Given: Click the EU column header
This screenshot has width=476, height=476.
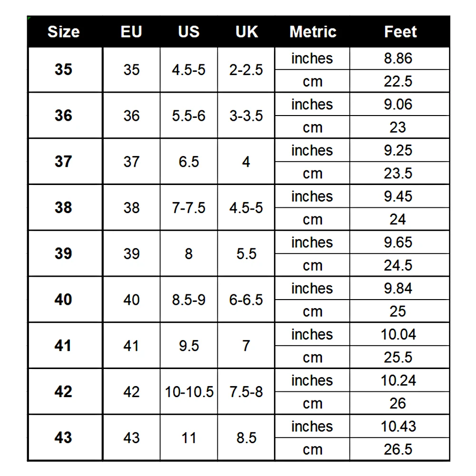Looking at the screenshot, I should pyautogui.click(x=131, y=31).
